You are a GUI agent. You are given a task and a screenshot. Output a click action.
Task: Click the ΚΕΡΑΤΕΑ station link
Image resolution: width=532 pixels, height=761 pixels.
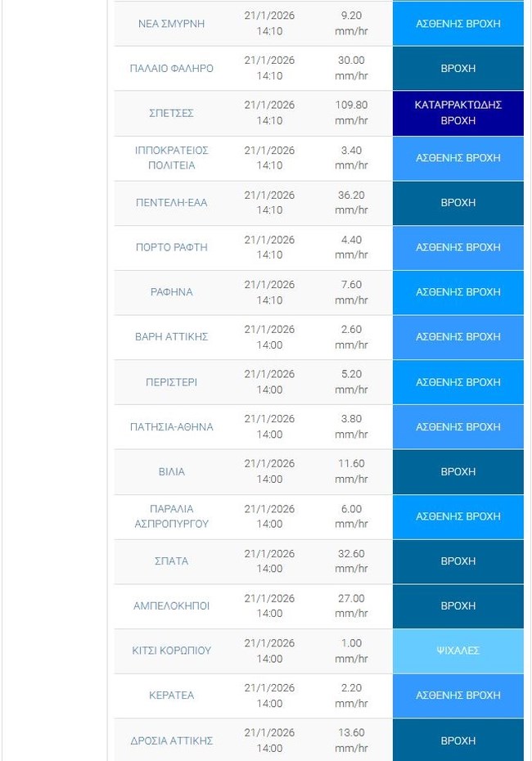tap(171, 696)
